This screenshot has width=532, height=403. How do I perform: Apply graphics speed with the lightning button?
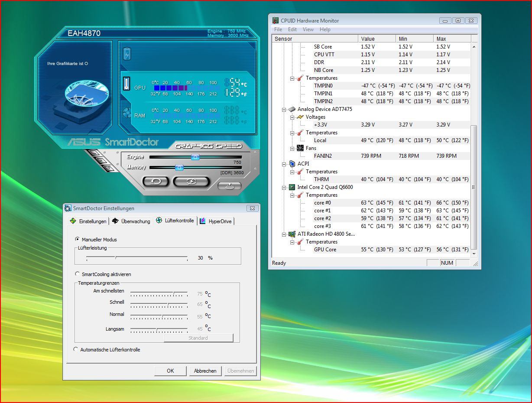[x=191, y=182]
